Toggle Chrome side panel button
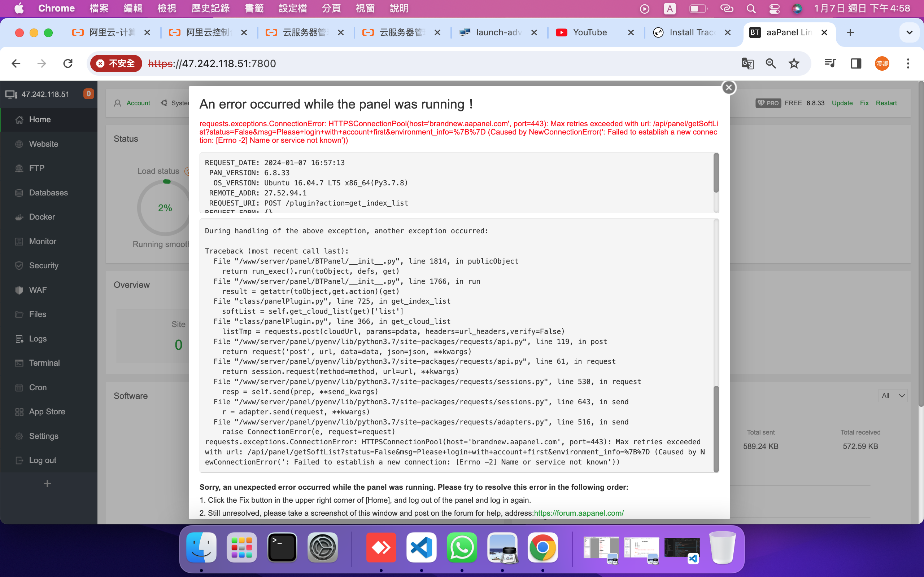Image resolution: width=924 pixels, height=577 pixels. [856, 63]
